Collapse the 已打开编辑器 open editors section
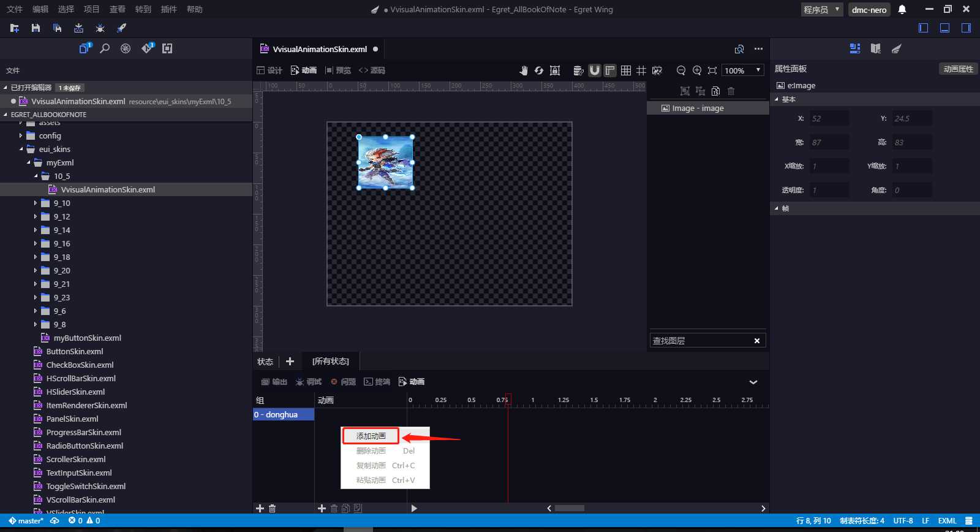This screenshot has height=532, width=980. (x=6, y=88)
